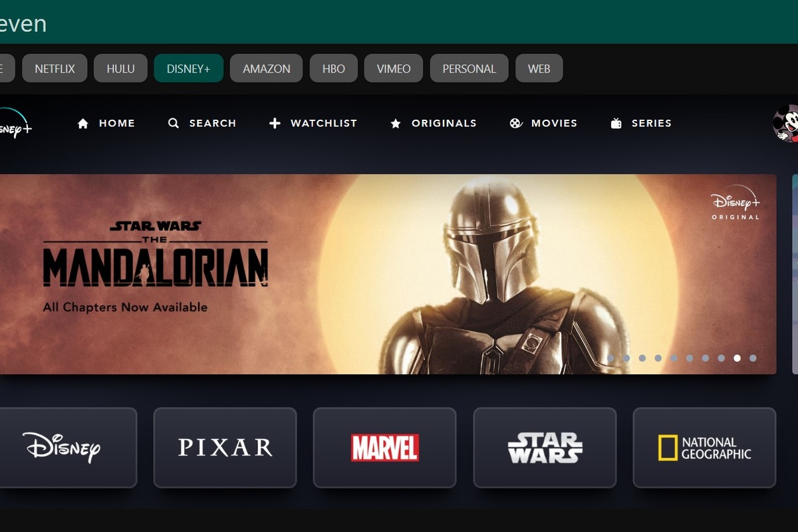Open the HBO service tab
This screenshot has height=532, width=798.
[334, 68]
